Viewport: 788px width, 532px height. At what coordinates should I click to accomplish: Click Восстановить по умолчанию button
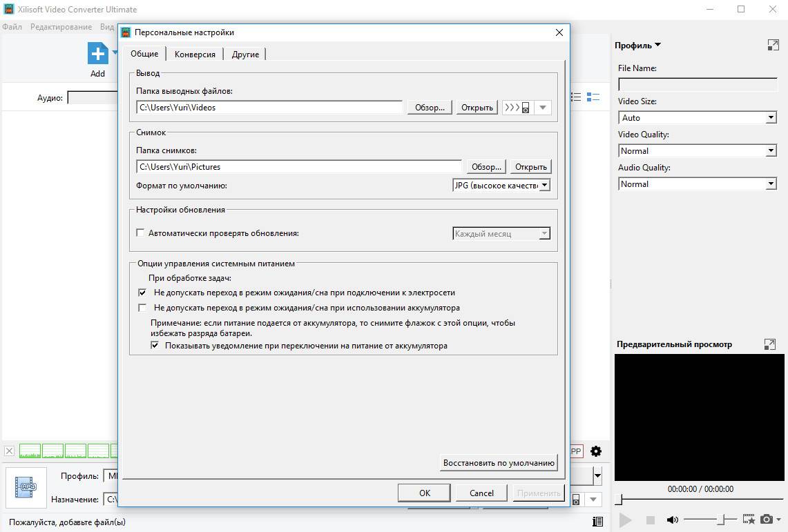tap(499, 463)
